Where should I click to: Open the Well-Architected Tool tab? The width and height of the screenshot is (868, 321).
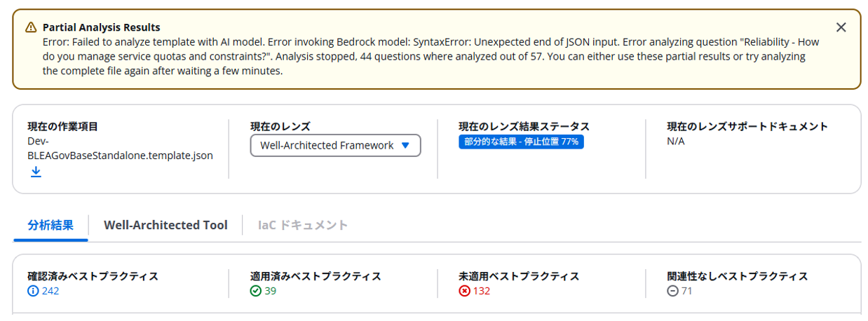tap(165, 225)
